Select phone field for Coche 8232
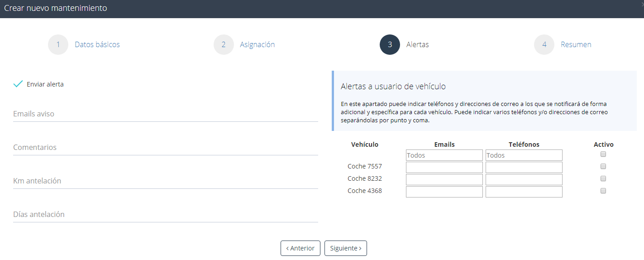The height and width of the screenshot is (260, 644). pyautogui.click(x=524, y=179)
